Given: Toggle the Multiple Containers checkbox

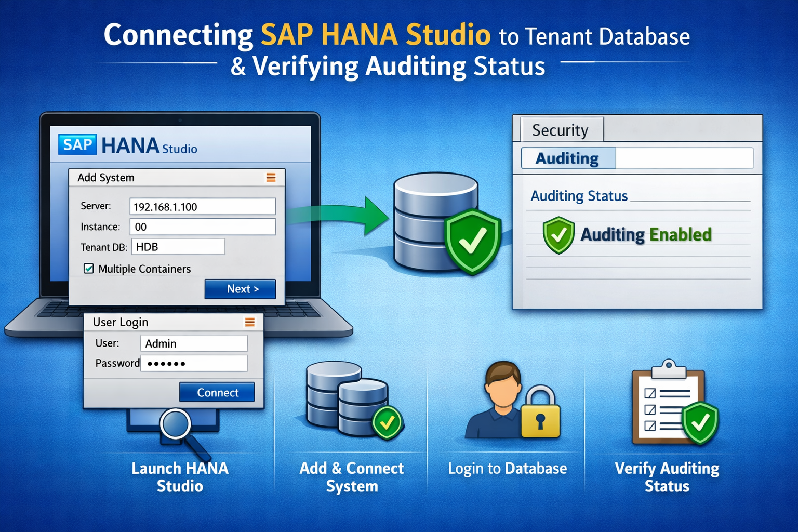Looking at the screenshot, I should tap(89, 269).
